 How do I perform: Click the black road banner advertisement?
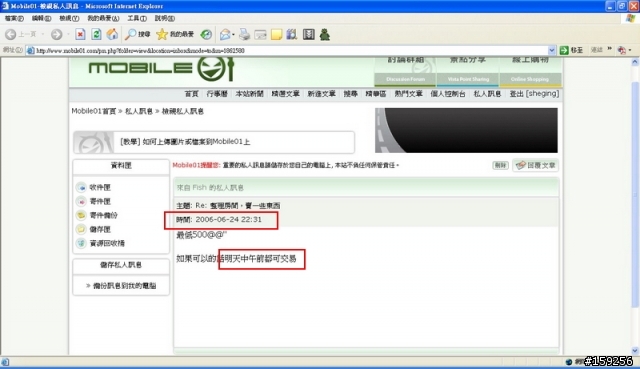[466, 130]
